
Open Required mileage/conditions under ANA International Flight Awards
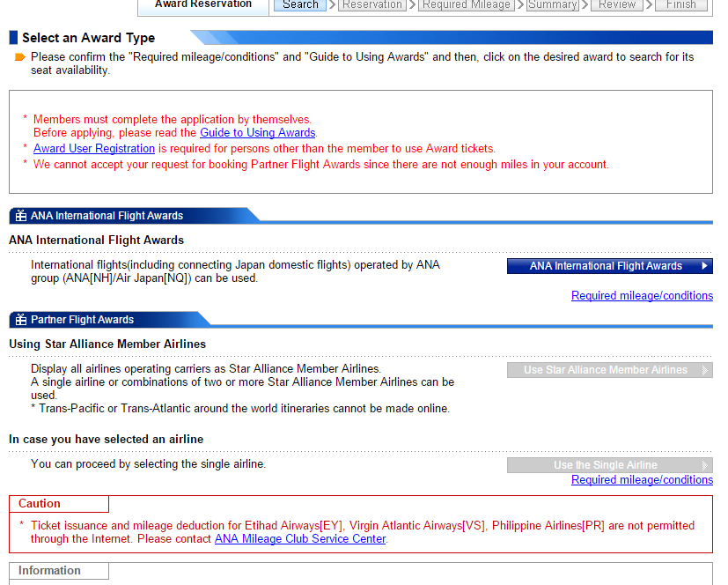click(642, 296)
